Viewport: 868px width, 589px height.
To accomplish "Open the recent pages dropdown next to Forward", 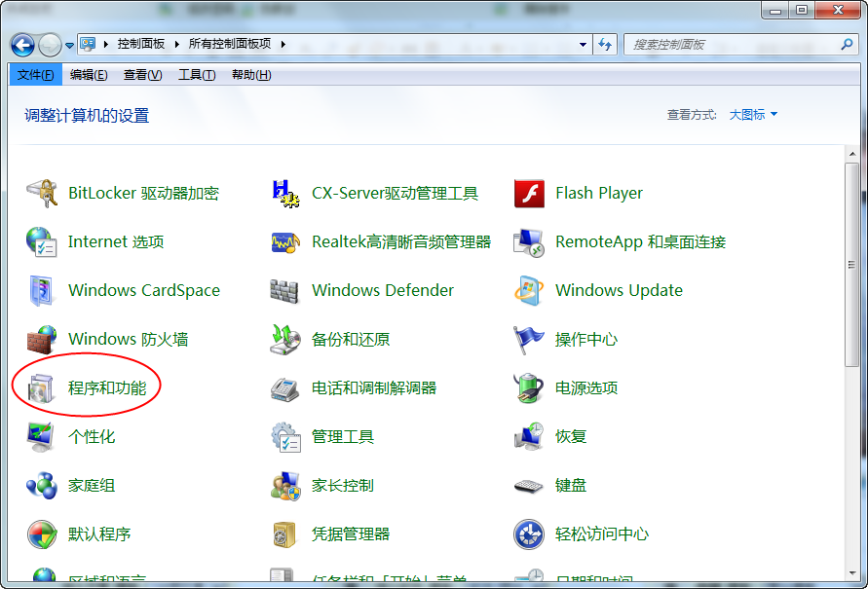I will 70,46.
